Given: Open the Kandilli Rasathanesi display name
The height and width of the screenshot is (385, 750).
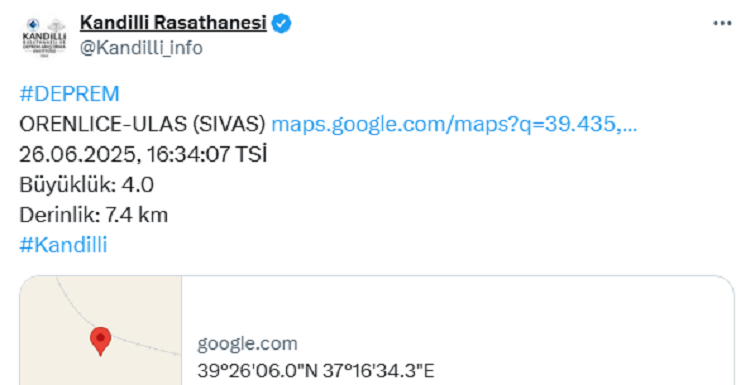Looking at the screenshot, I should coord(173,22).
